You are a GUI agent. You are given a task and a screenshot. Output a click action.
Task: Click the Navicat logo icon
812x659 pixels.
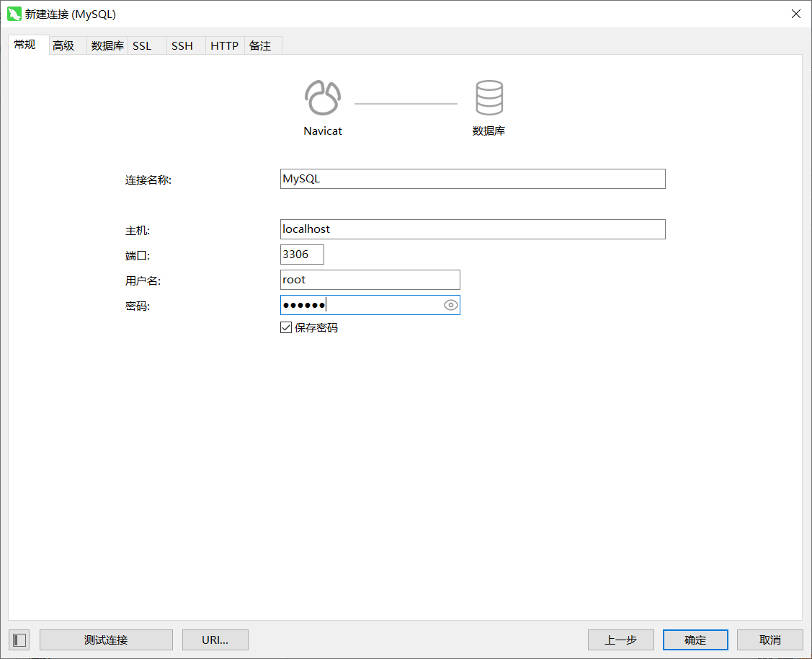coord(322,97)
